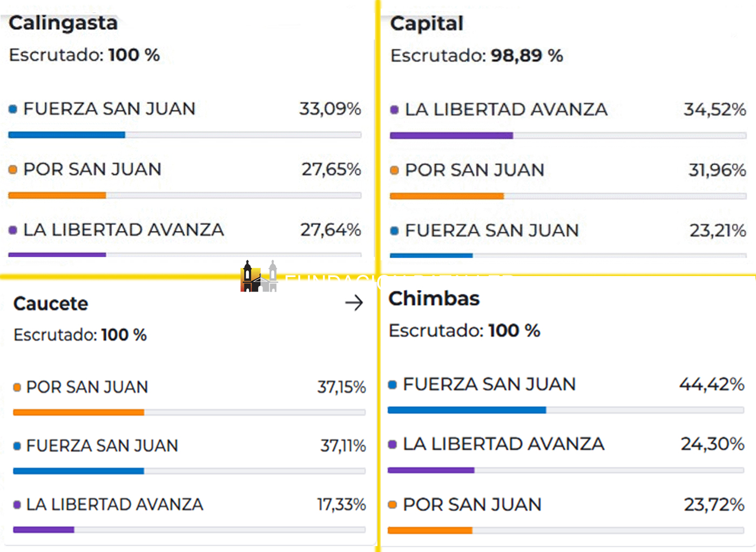Click orange dot beside Capital's Por San Juan
Image resolution: width=756 pixels, height=552 pixels.
point(394,171)
